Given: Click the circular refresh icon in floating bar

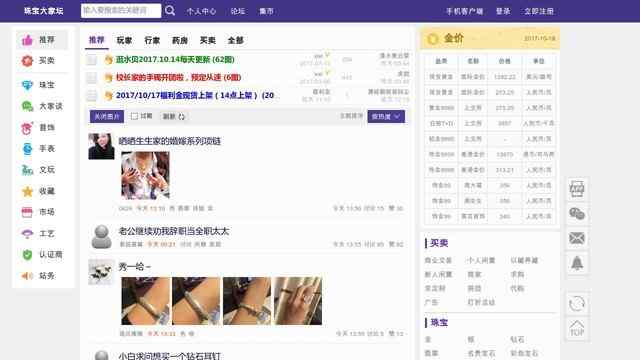Looking at the screenshot, I should pos(577,304).
